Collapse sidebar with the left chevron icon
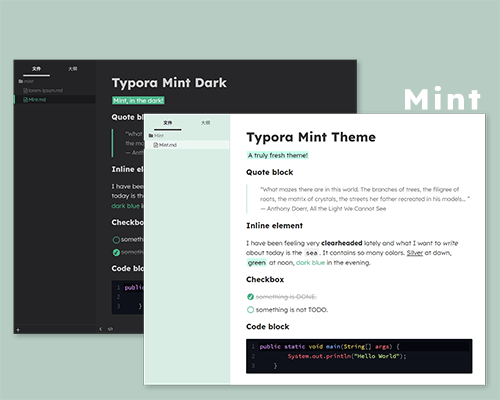 click(101, 329)
